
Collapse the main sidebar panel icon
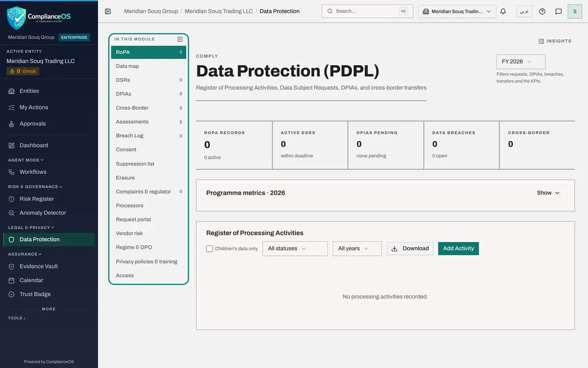pyautogui.click(x=108, y=11)
